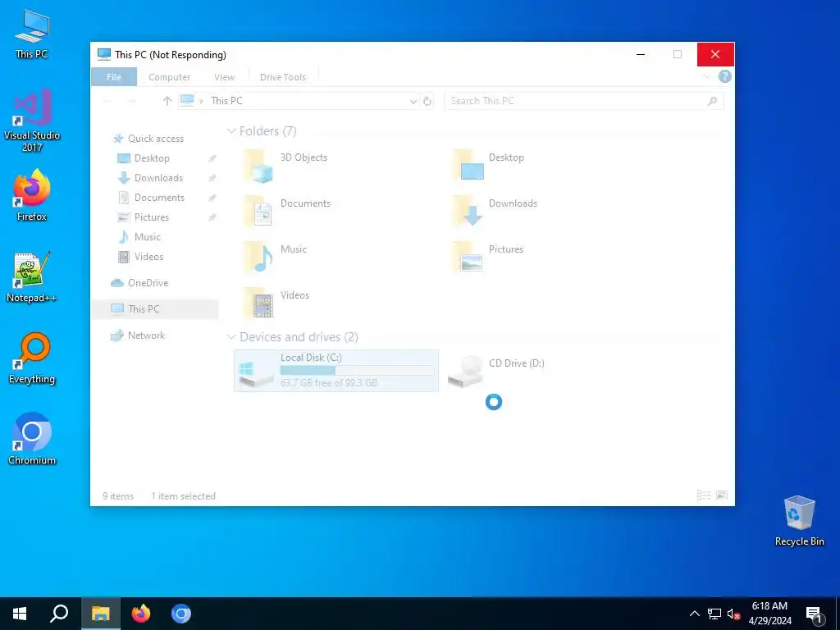Select the Pictures folder in Folders group
This screenshot has height=630, width=840.
(x=487, y=258)
